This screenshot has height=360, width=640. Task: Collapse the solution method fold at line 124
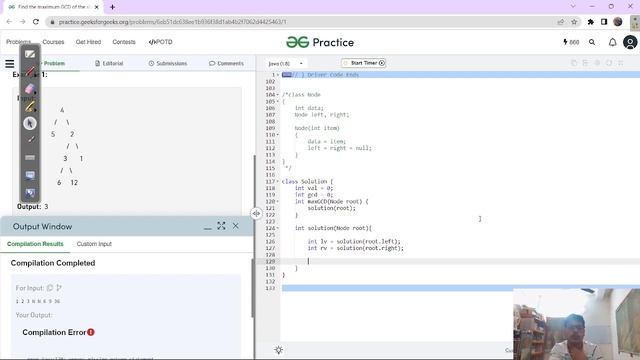click(278, 228)
